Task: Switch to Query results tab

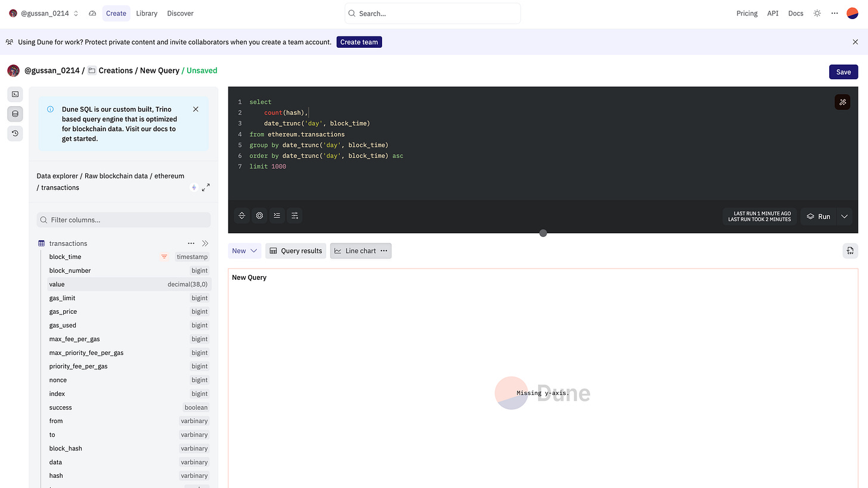Action: (296, 251)
